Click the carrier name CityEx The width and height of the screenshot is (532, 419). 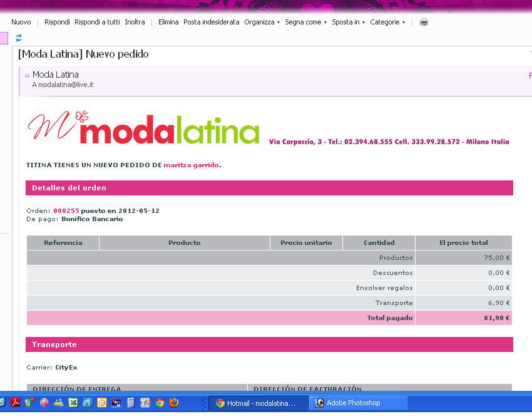coord(66,368)
